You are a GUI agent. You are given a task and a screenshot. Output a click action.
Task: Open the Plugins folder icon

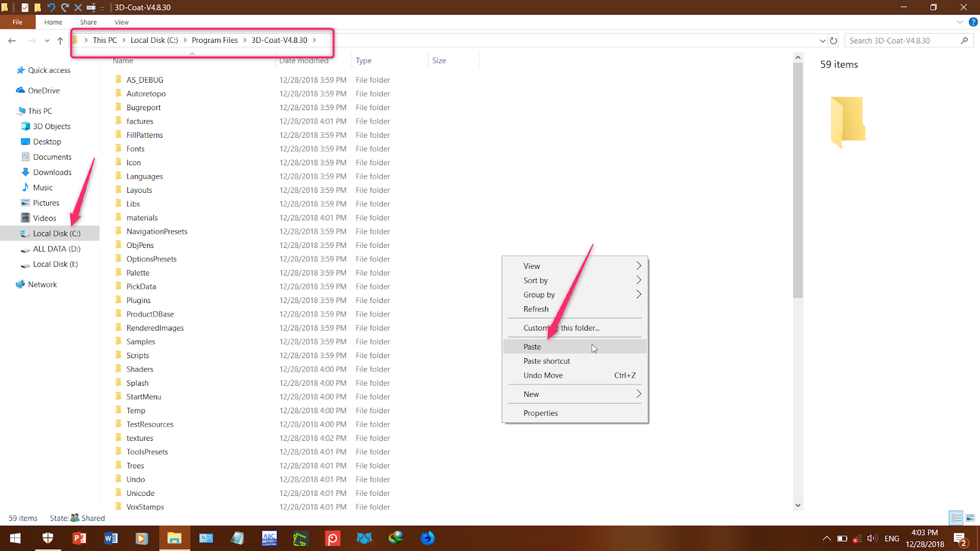click(x=119, y=300)
